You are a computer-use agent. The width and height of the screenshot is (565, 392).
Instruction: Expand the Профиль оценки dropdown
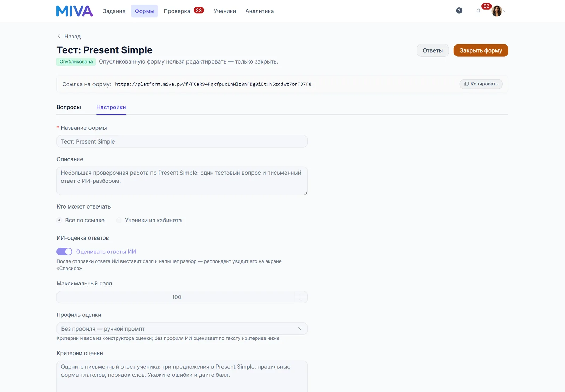[182, 329]
